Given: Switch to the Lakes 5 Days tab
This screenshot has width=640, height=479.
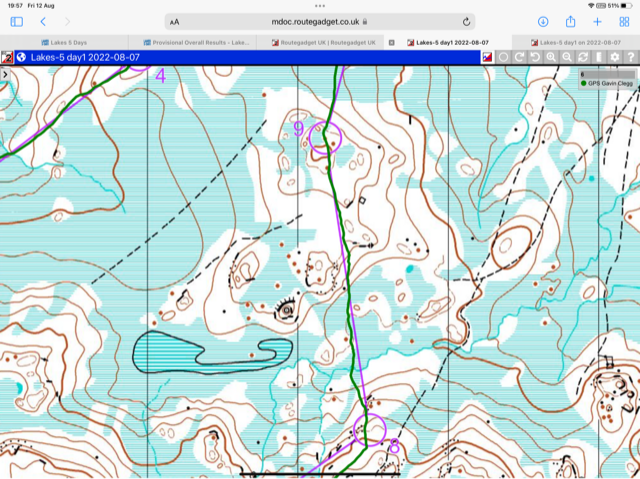Looking at the screenshot, I should [68, 43].
